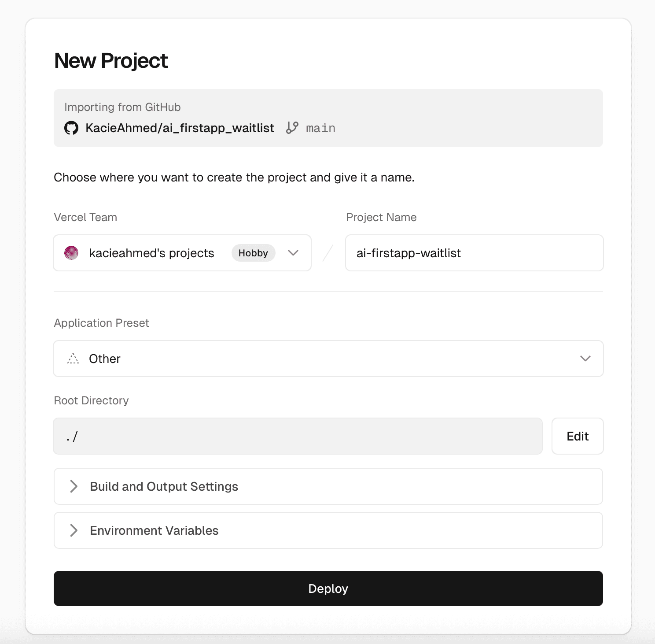The image size is (655, 644).
Task: Click the Root Directory path field
Action: (x=298, y=436)
